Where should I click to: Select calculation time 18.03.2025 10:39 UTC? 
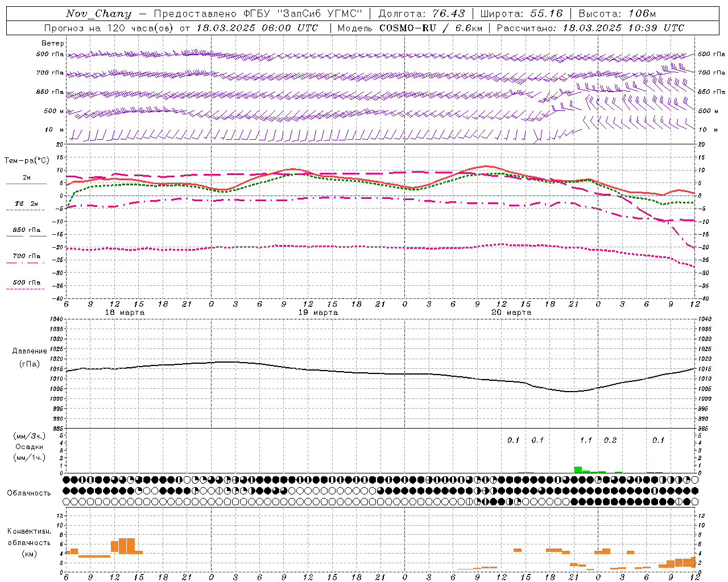click(x=624, y=28)
